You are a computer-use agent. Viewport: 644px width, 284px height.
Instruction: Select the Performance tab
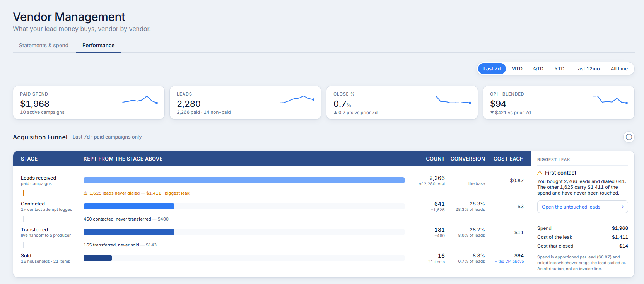tap(99, 45)
